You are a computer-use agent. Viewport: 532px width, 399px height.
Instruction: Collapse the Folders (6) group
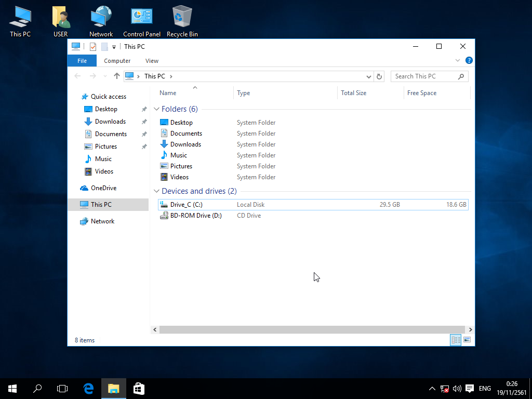click(156, 109)
